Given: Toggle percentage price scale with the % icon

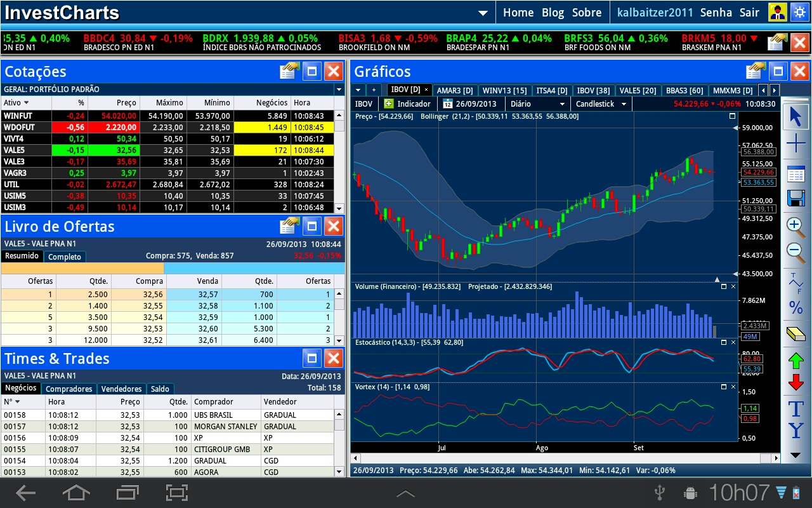Looking at the screenshot, I should click(x=796, y=308).
